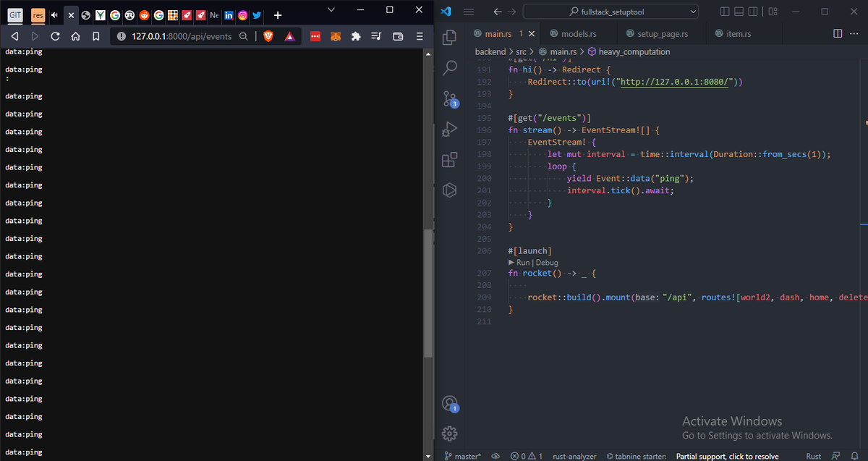Open the Brave main hamburger menu
This screenshot has height=461, width=868.
point(420,36)
